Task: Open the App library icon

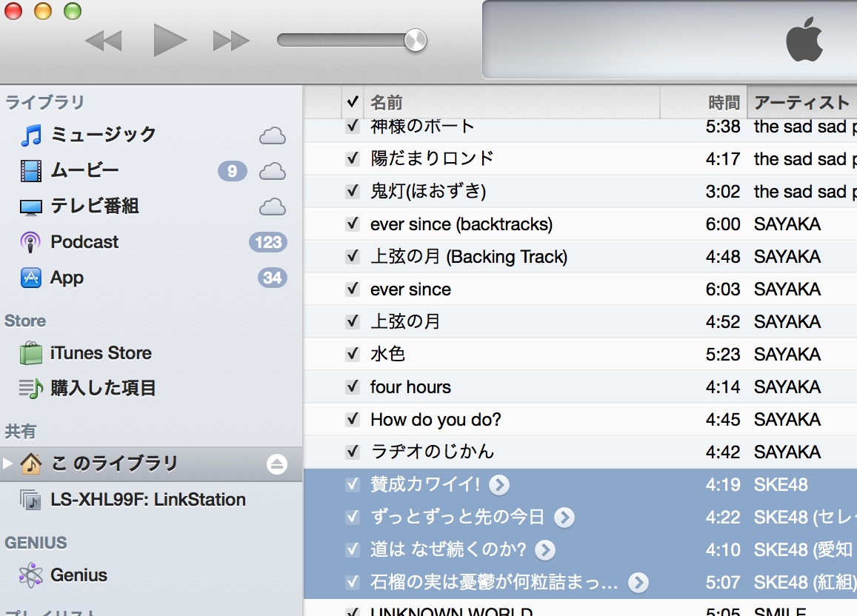Action: (30, 278)
